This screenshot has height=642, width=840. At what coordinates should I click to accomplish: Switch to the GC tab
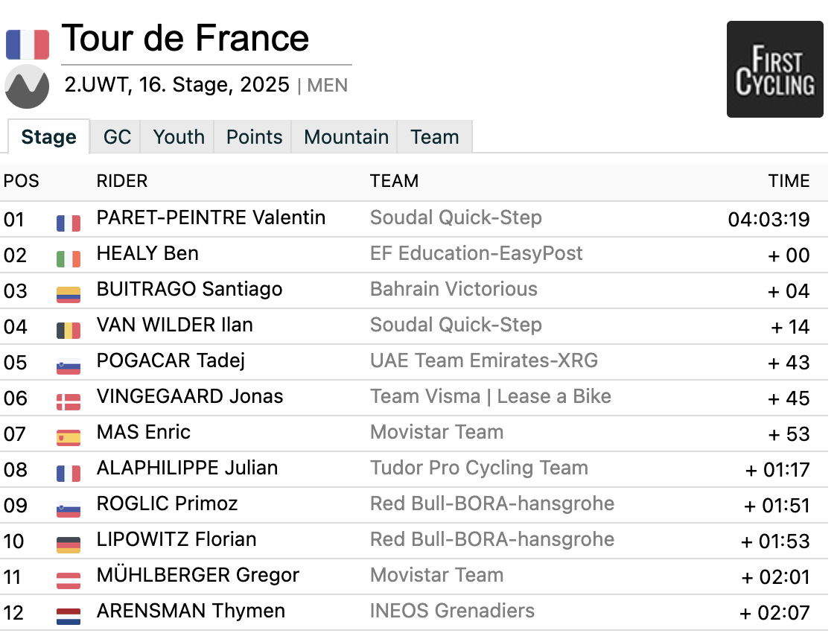(117, 137)
